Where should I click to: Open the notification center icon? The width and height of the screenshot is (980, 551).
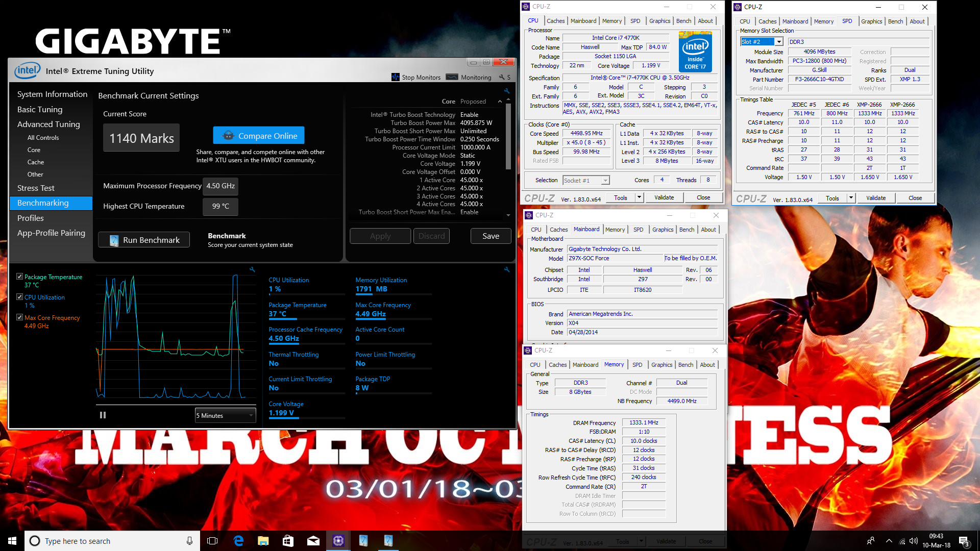coord(964,541)
